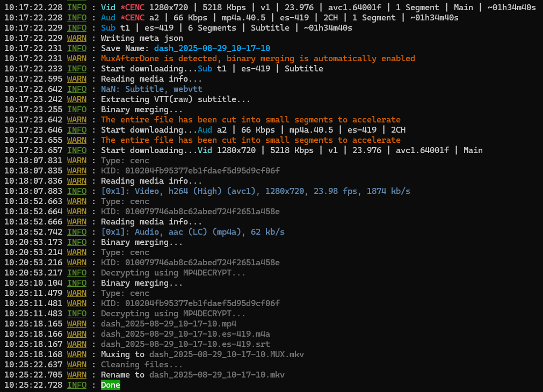Select the Vid *CENC 1280x720 stream line

[x=318, y=8]
